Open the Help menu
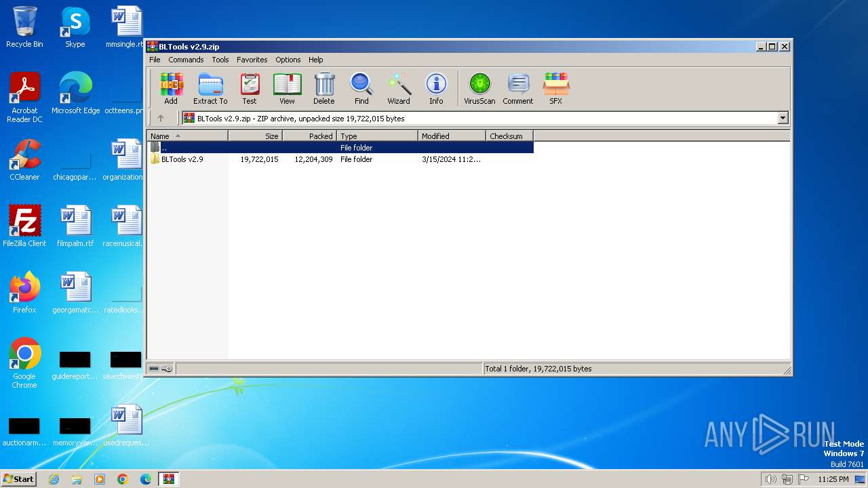868x488 pixels. 315,60
